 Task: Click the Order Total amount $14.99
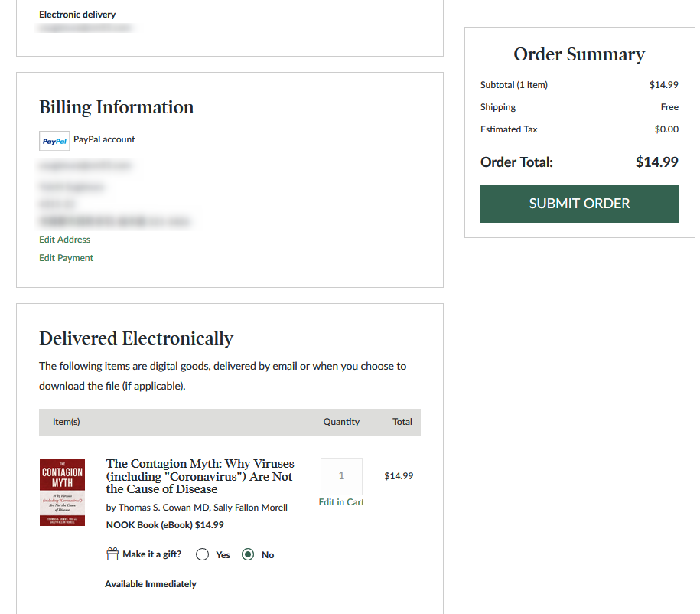click(x=656, y=162)
